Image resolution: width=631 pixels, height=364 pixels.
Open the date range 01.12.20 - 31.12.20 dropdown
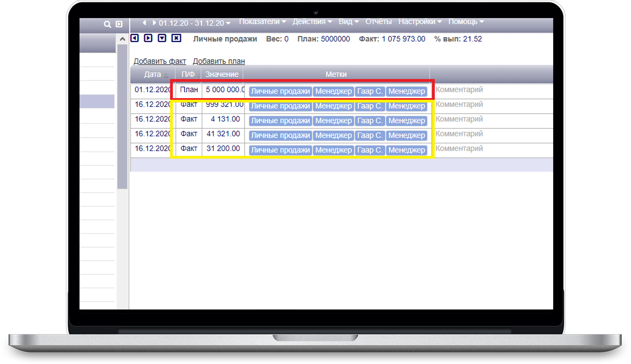coord(195,23)
